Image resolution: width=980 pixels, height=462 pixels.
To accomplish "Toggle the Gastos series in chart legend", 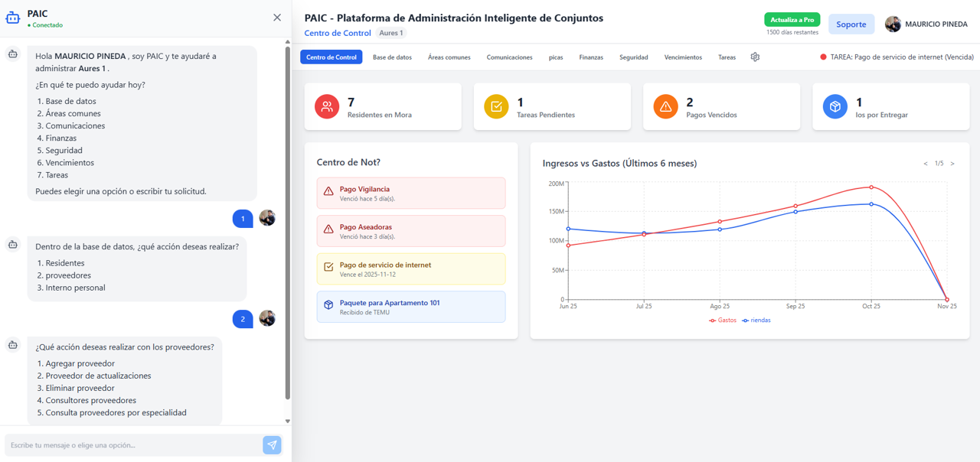I will click(723, 320).
